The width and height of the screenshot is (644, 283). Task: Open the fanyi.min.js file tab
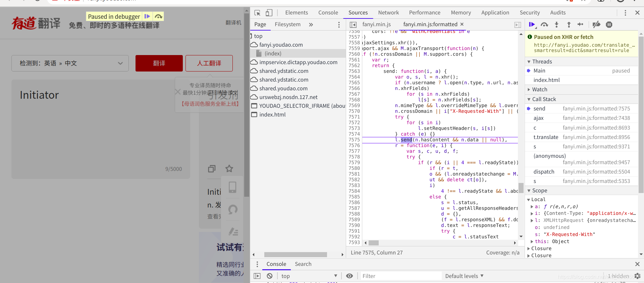[x=376, y=25]
